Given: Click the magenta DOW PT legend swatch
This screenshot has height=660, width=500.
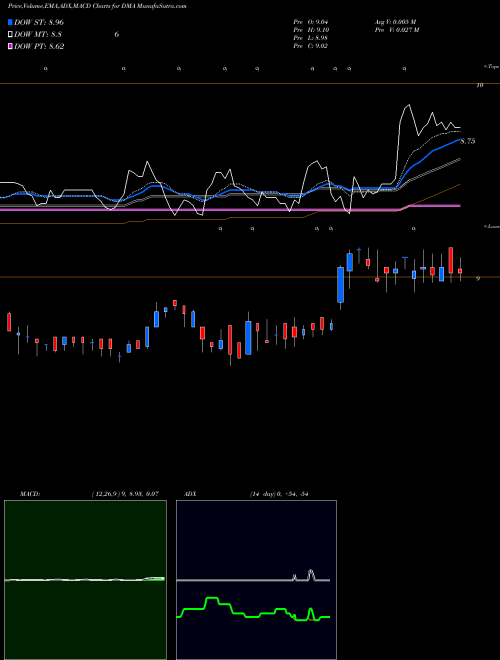Looking at the screenshot, I should point(10,46).
